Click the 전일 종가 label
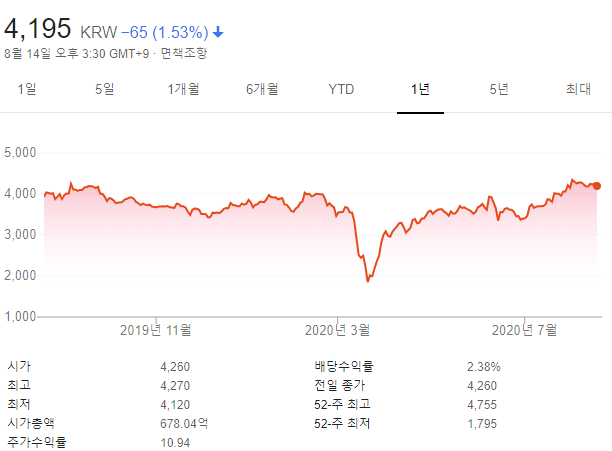This screenshot has height=451, width=612. [x=340, y=385]
